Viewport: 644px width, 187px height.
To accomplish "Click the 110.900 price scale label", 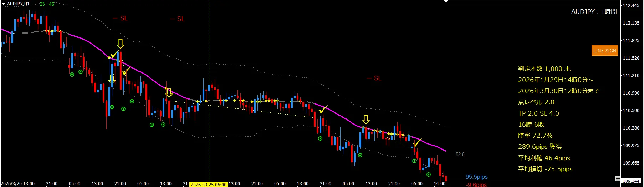I will [631, 93].
